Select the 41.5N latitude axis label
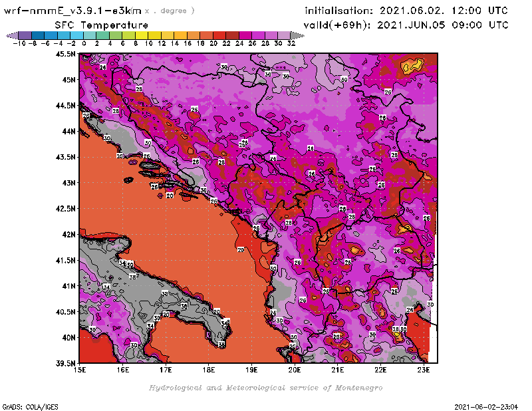Viewport: 532px width, 411px height. pyautogui.click(x=65, y=260)
